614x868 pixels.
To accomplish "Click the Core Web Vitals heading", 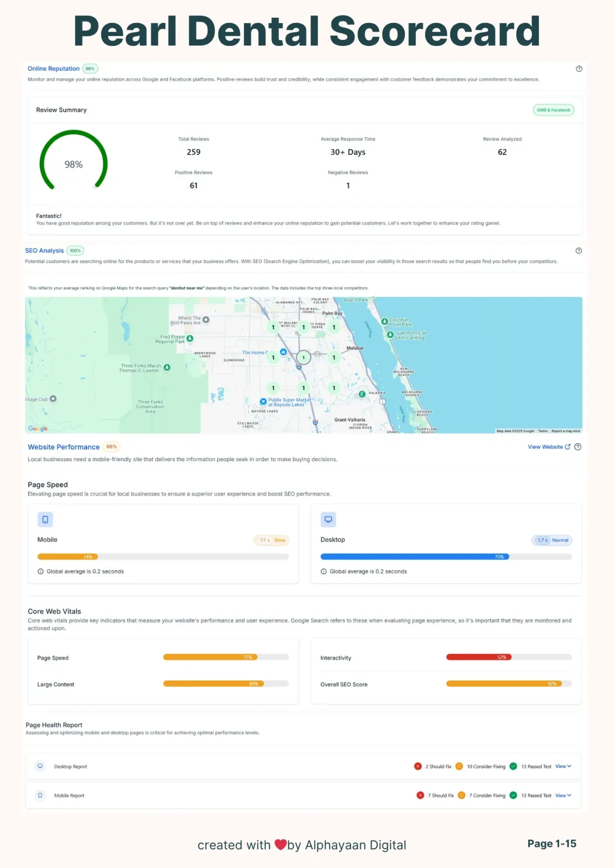I will click(x=54, y=611).
